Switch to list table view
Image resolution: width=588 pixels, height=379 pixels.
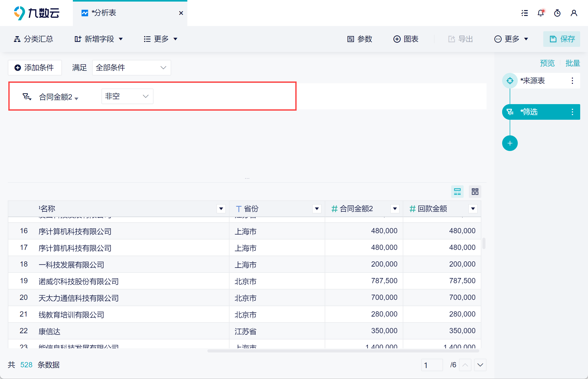coord(457,192)
